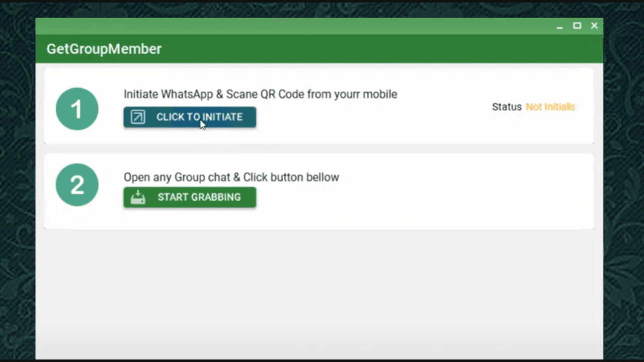Image resolution: width=644 pixels, height=362 pixels.
Task: Click the GetGroupMember app title
Action: point(104,49)
